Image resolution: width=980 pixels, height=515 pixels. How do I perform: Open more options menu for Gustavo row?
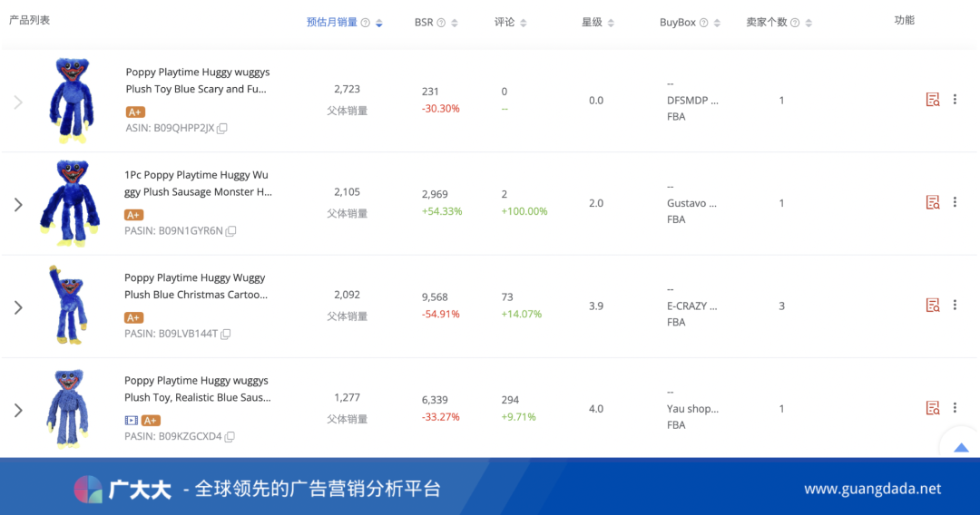(955, 202)
